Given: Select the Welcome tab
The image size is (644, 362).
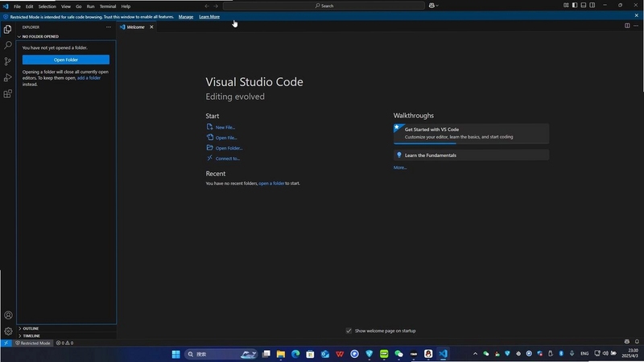Looking at the screenshot, I should 136,27.
